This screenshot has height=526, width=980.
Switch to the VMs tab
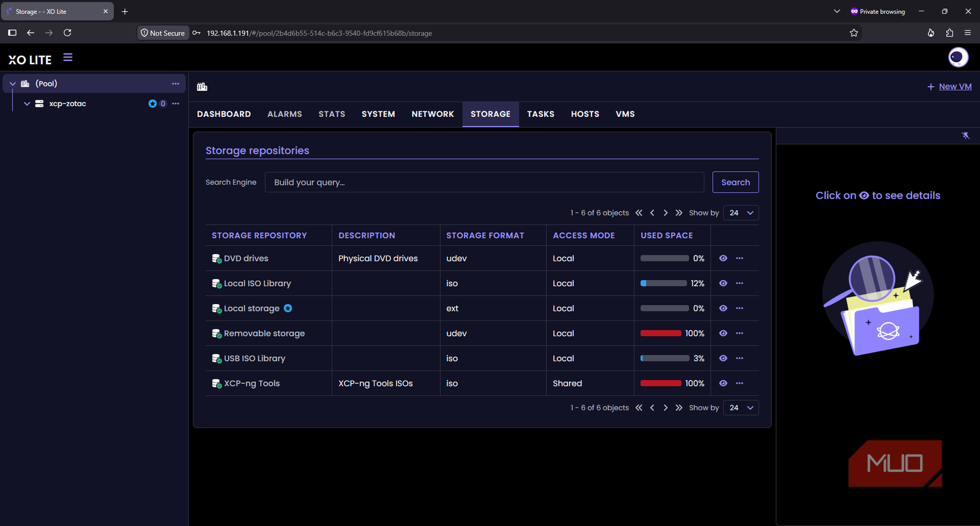[625, 114]
